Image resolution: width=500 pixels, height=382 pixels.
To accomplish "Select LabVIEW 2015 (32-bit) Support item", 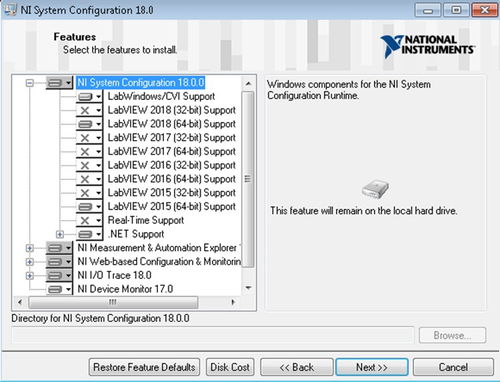I will click(171, 193).
